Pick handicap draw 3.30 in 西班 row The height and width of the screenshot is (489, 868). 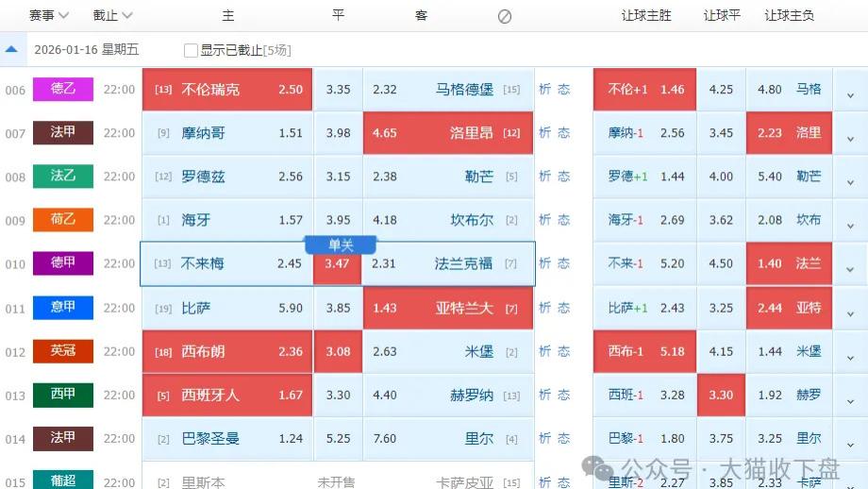[x=721, y=396]
